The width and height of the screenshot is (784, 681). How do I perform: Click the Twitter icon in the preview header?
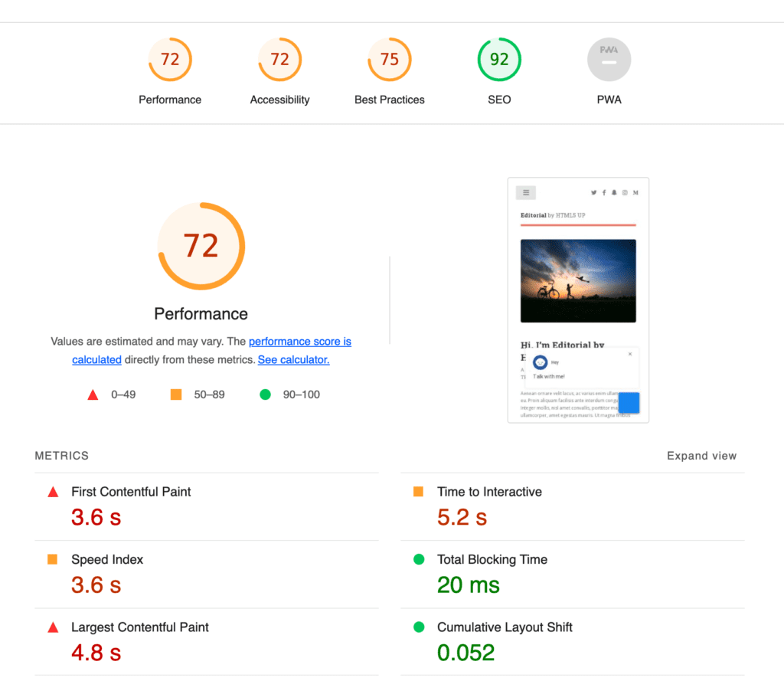click(594, 192)
